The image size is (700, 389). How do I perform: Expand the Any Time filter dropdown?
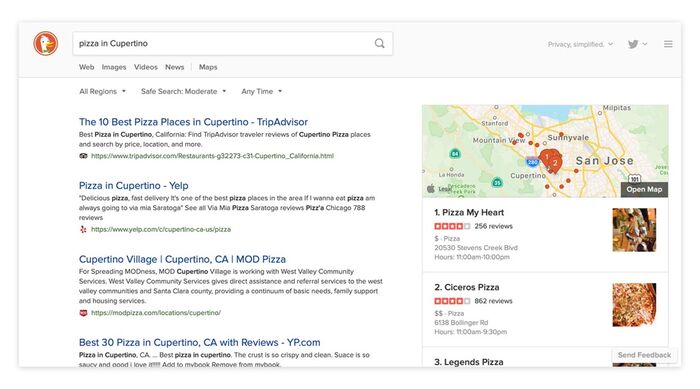(262, 91)
